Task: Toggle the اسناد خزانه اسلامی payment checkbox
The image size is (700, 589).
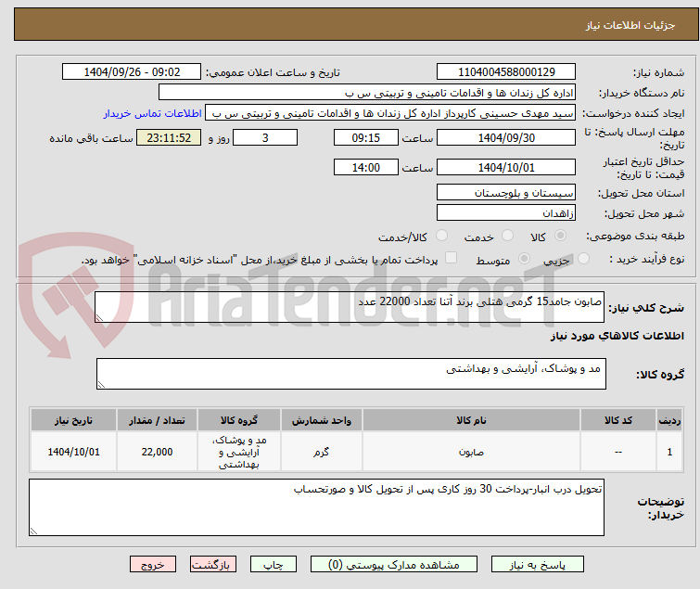Action: [x=452, y=258]
